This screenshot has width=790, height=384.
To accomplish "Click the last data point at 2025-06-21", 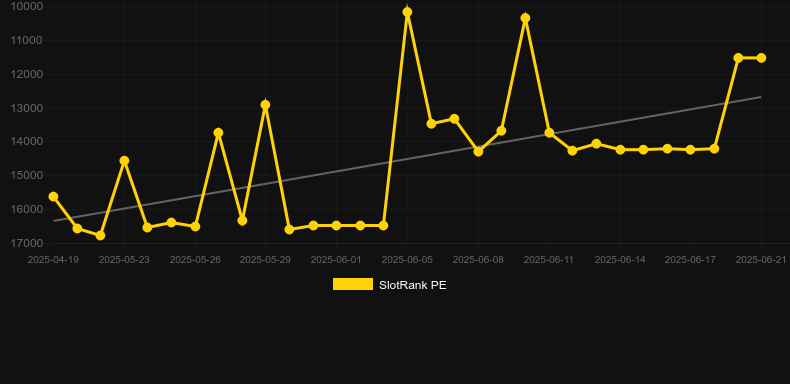I will coord(761,58).
